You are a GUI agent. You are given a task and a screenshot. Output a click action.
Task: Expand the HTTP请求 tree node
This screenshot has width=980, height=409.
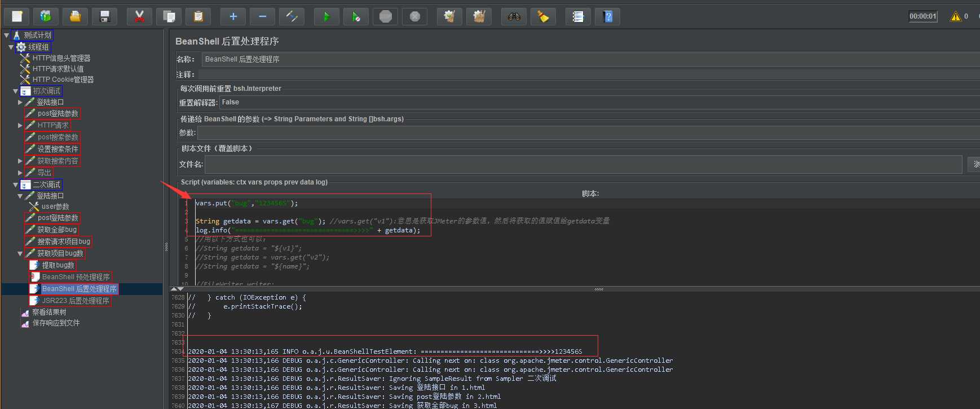click(x=20, y=125)
